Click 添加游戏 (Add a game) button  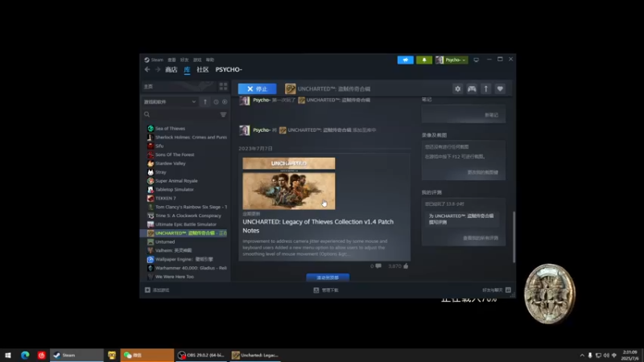coord(157,290)
